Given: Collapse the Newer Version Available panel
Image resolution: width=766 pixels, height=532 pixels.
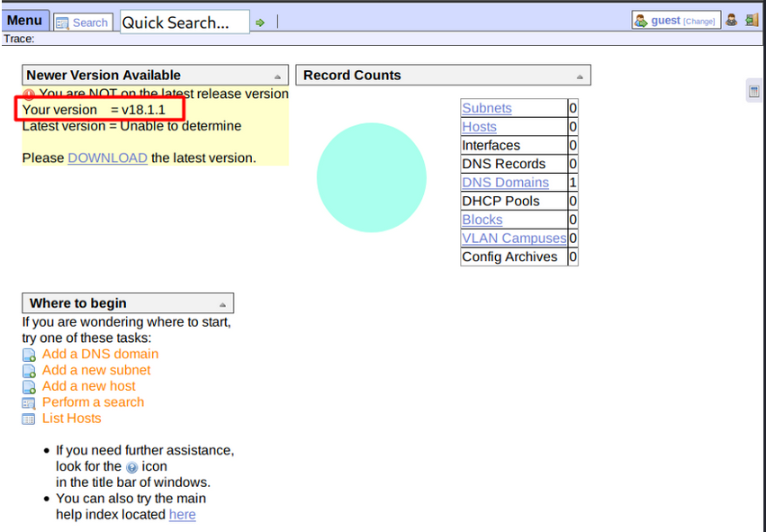Looking at the screenshot, I should click(277, 77).
